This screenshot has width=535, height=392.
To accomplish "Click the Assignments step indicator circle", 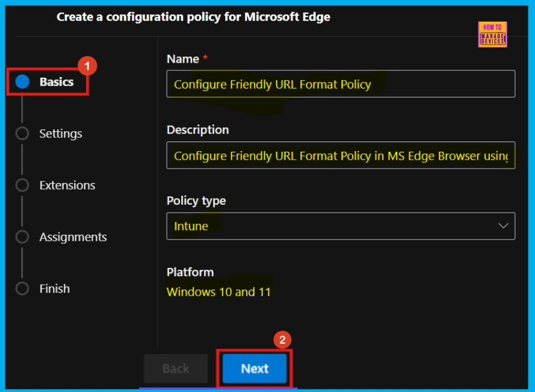I will point(22,237).
